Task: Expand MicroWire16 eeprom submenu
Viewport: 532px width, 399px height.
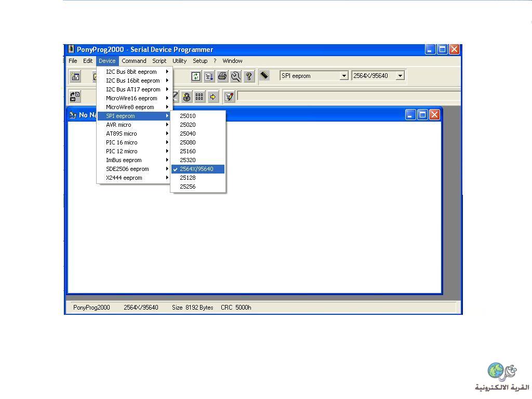Action: click(135, 98)
